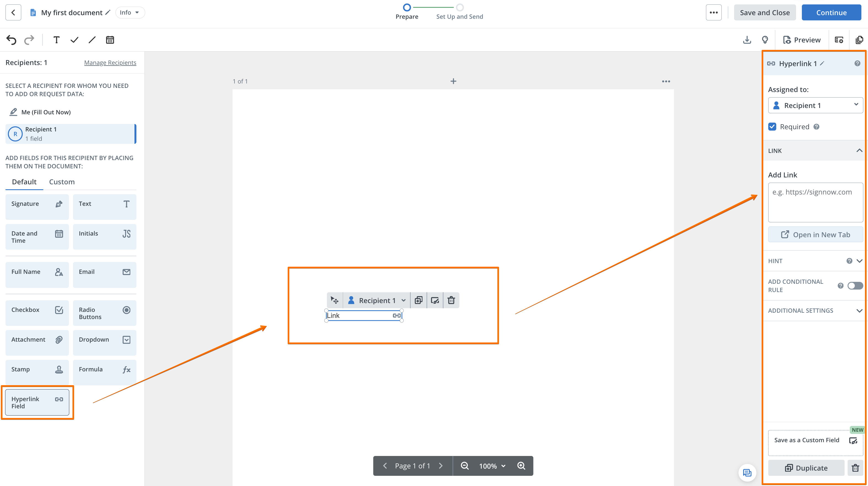The width and height of the screenshot is (868, 486).
Task: Select the checkmark tool in toolbar
Action: [74, 40]
